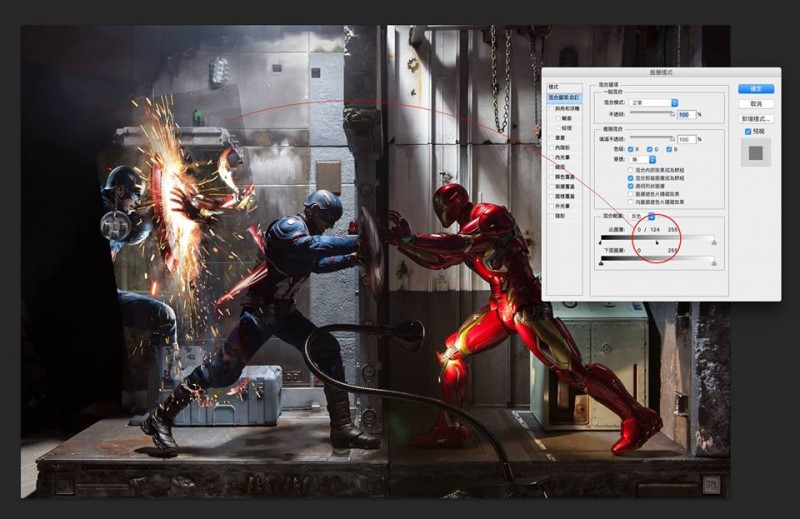Toggle the B channel checkbox
This screenshot has width=800, height=519.
(x=669, y=149)
